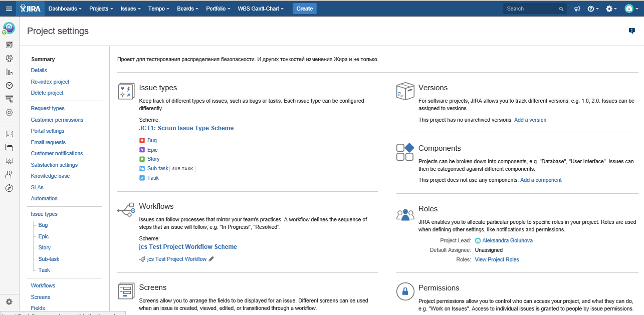Select Sub-task under Issue types navigation
The height and width of the screenshot is (315, 644).
point(49,259)
